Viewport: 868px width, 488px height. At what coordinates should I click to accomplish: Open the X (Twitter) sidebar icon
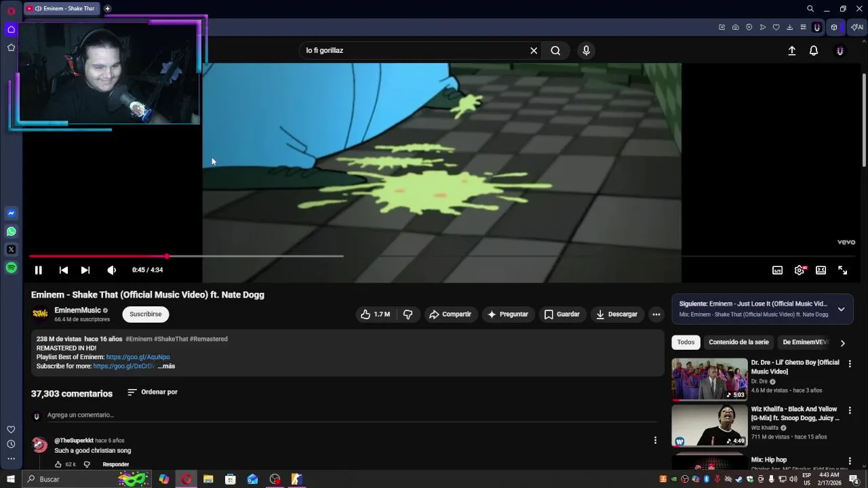point(11,249)
